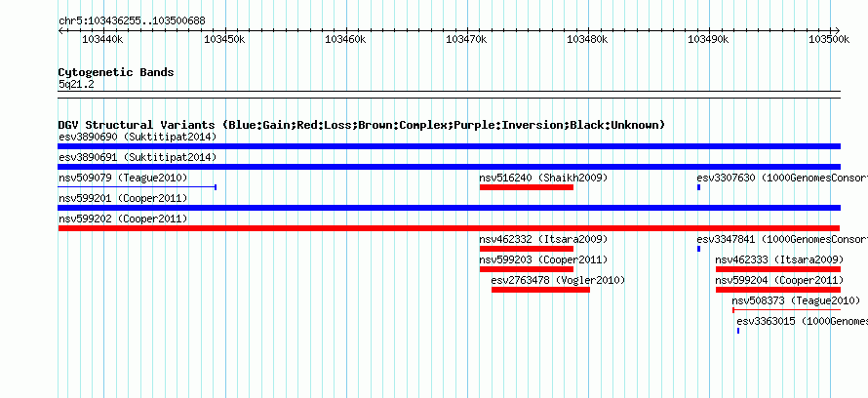
Task: Click the nsv599204 (Cooper2011) red bar
Action: (777, 290)
